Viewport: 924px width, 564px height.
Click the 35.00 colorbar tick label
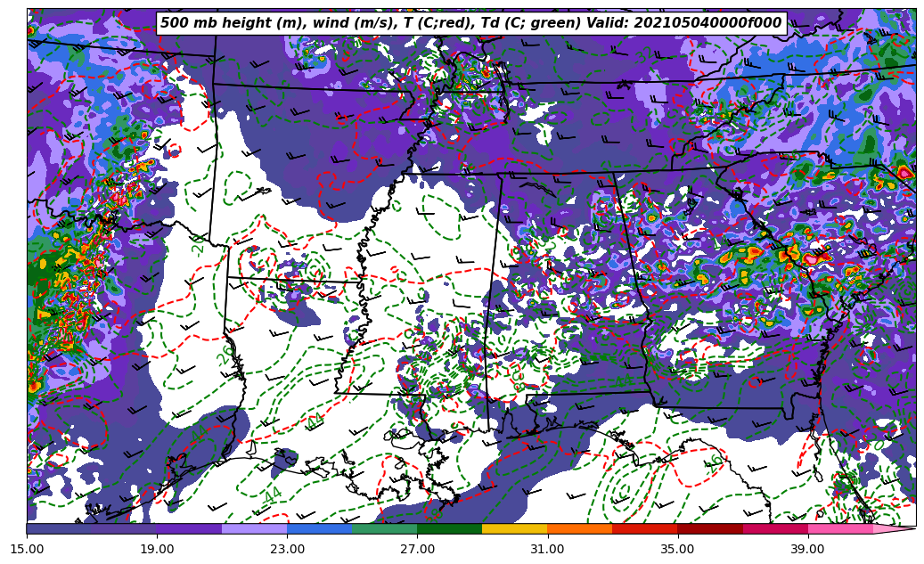pyautogui.click(x=678, y=549)
